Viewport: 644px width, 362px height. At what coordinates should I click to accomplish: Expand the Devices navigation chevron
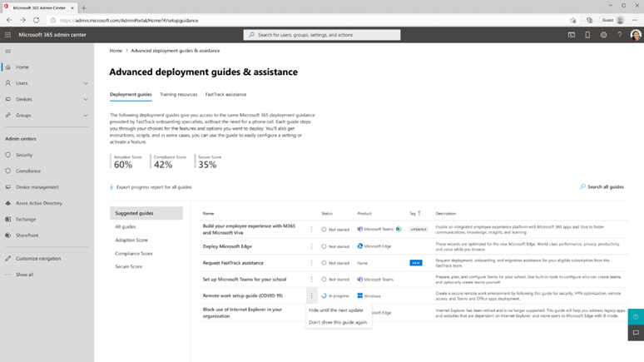[86, 99]
